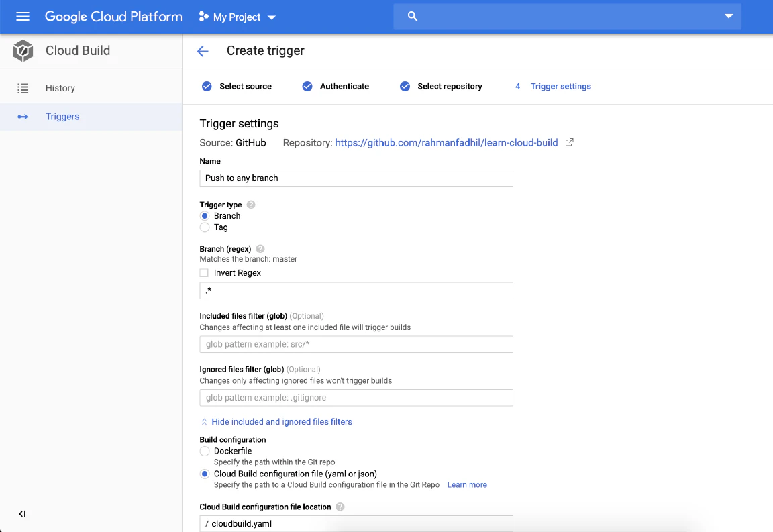Click the Cloud Build product title
This screenshot has width=773, height=532.
(78, 51)
